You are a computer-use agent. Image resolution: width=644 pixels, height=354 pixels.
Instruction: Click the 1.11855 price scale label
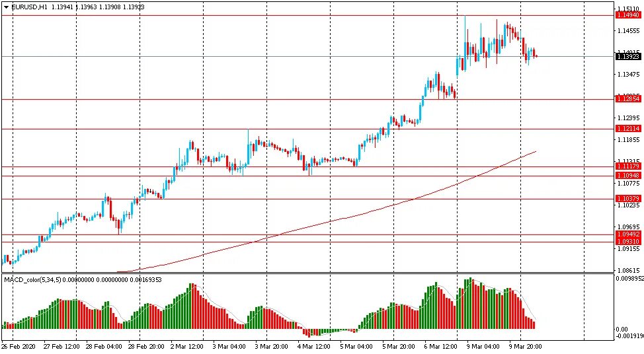[x=628, y=140]
